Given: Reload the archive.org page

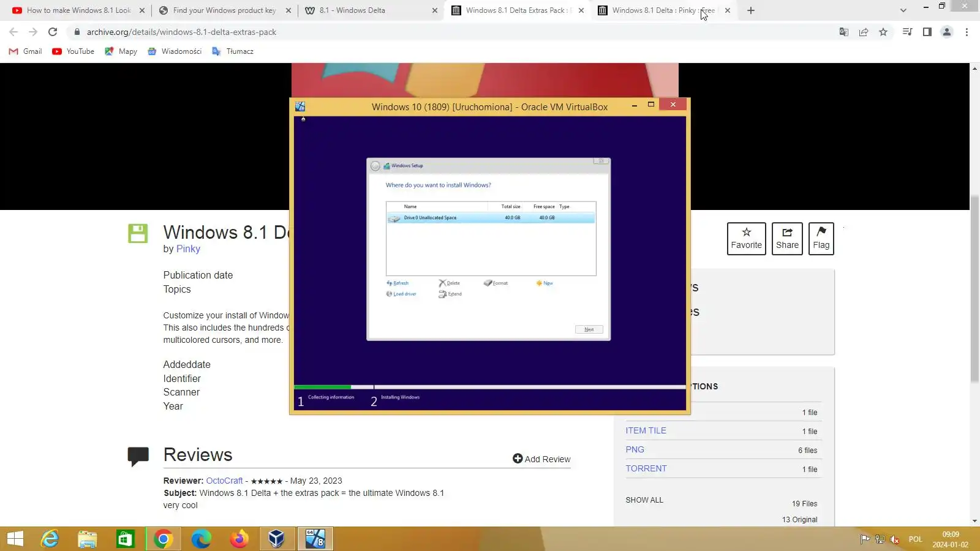Looking at the screenshot, I should 53,32.
